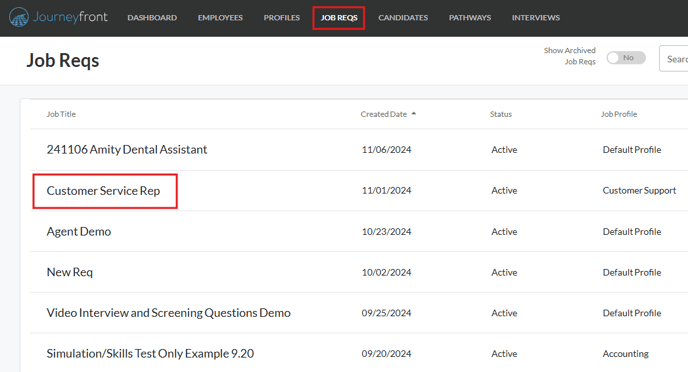This screenshot has width=688, height=372.
Task: Click Default Profile in Amity Dental row
Action: 631,150
